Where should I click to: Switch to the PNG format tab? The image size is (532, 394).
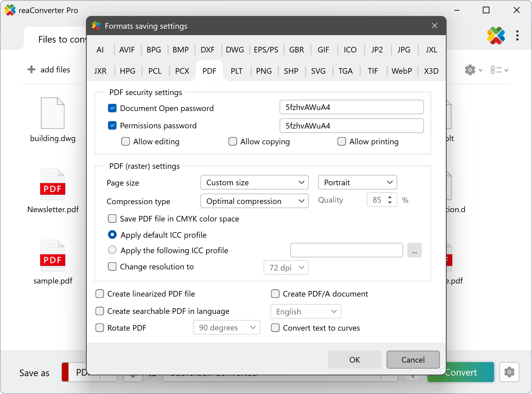(x=264, y=71)
